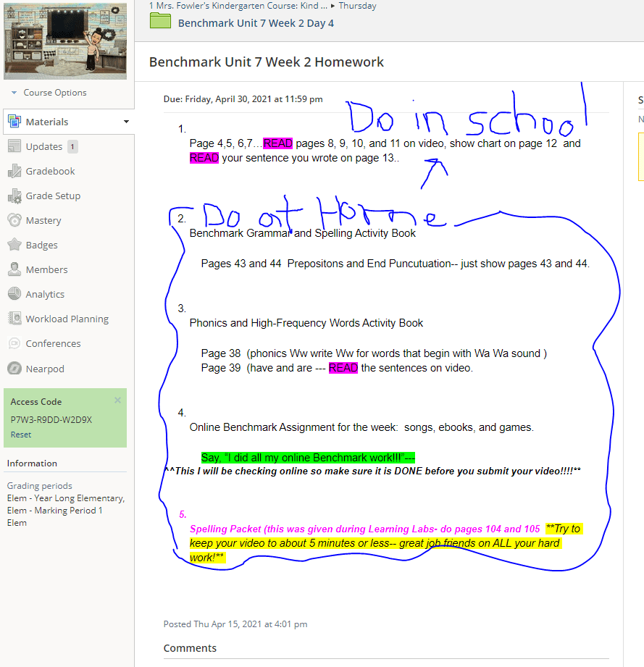The width and height of the screenshot is (644, 667).
Task: Click Phonics and High-Frequency Words Activity Book text
Action: 306,323
